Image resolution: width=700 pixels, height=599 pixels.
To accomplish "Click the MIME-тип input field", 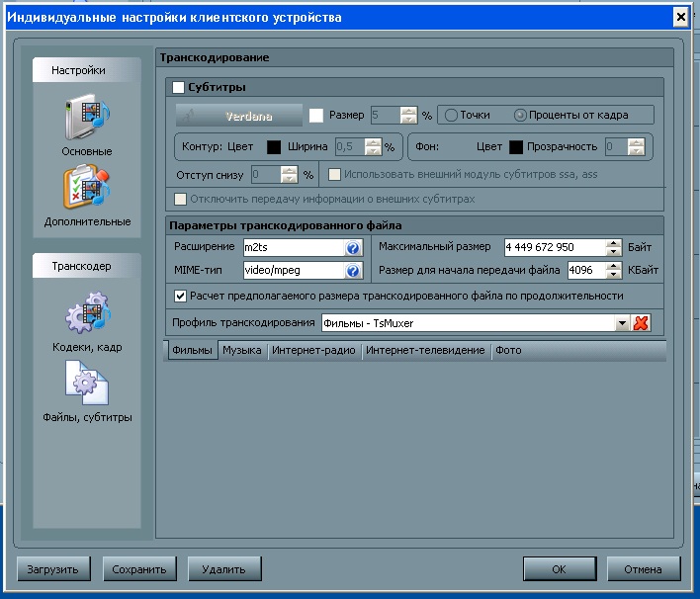I will [293, 270].
